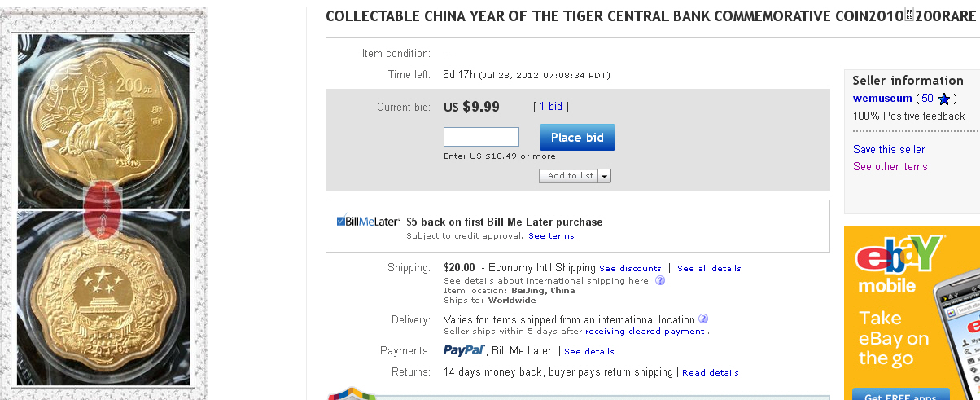Open See discounts shipping link
The image size is (980, 400).
[x=630, y=268]
